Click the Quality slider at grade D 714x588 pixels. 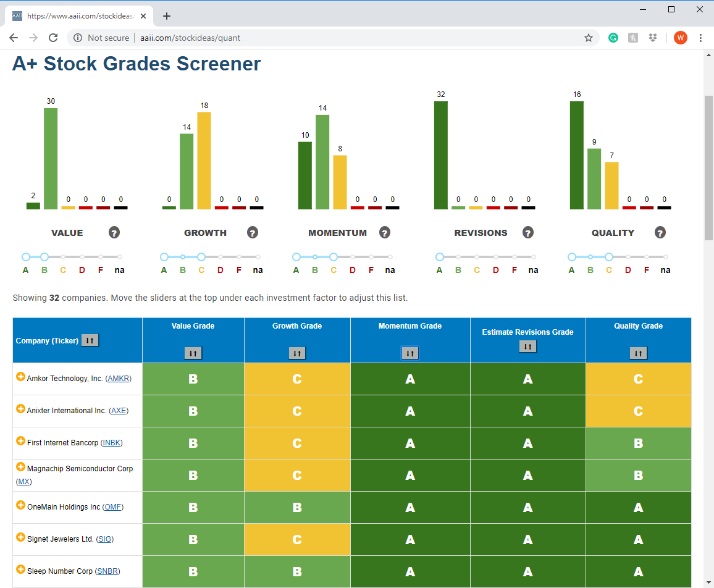[628, 258]
